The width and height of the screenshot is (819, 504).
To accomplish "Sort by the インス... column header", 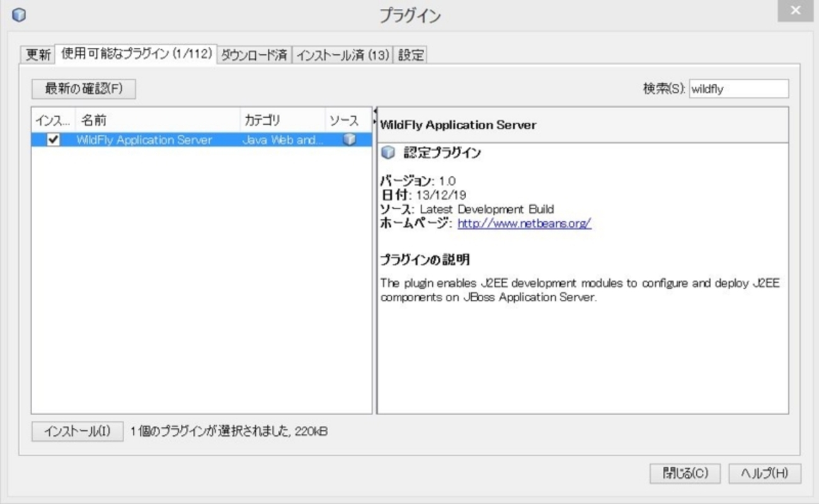I will [54, 120].
